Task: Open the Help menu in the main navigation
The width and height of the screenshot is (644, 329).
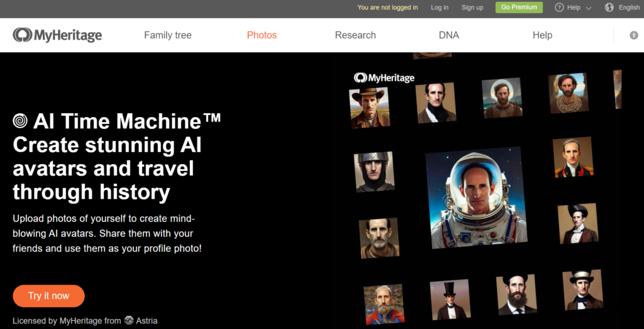Action: click(542, 35)
